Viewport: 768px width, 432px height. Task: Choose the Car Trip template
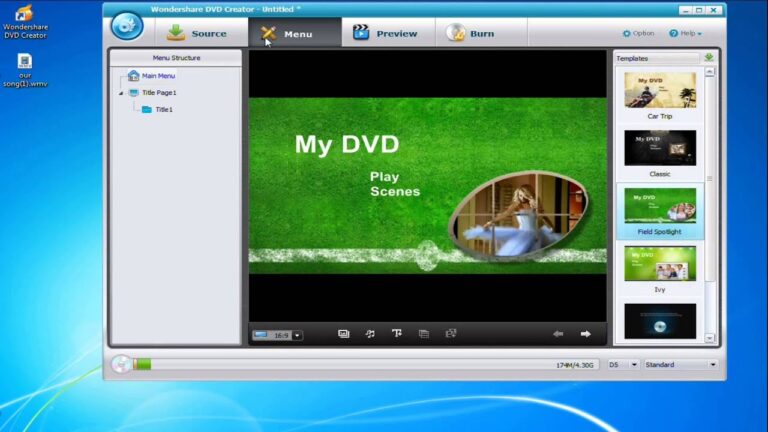click(660, 96)
